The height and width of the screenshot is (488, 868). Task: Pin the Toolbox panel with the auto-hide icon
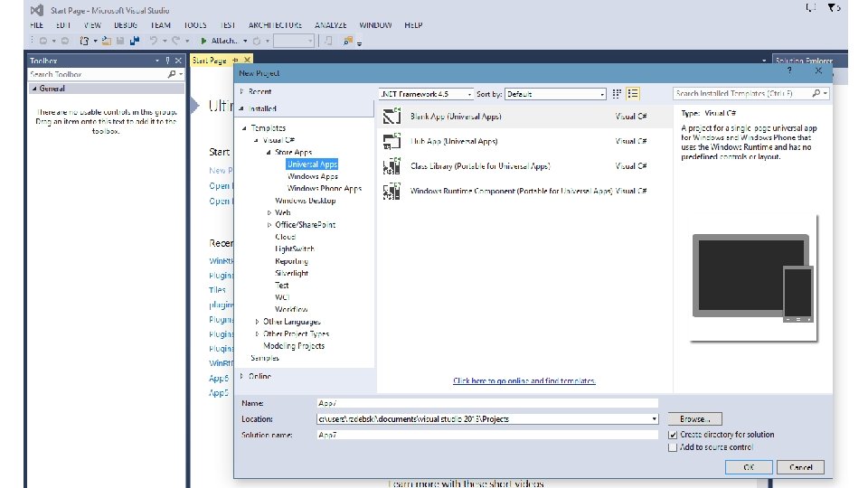click(168, 61)
